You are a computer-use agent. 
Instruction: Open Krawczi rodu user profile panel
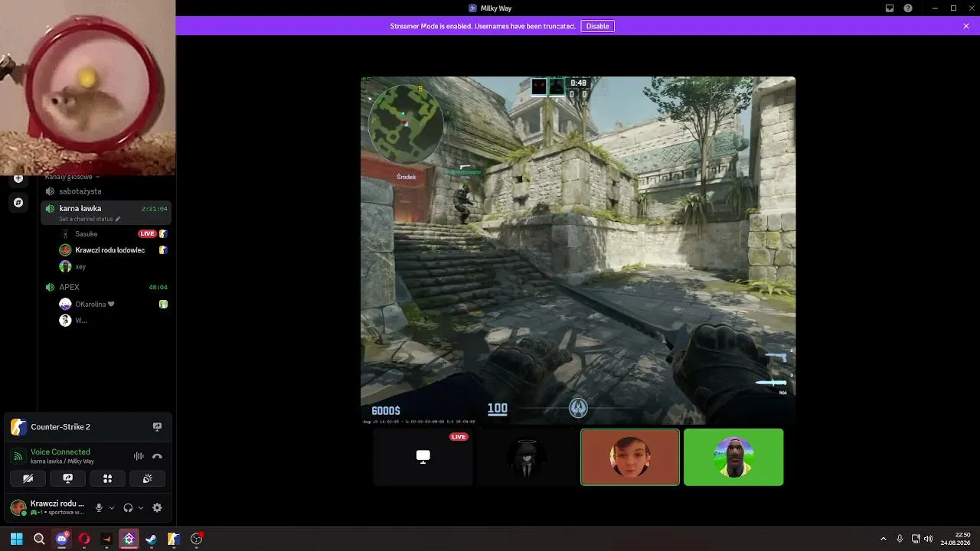(x=47, y=507)
